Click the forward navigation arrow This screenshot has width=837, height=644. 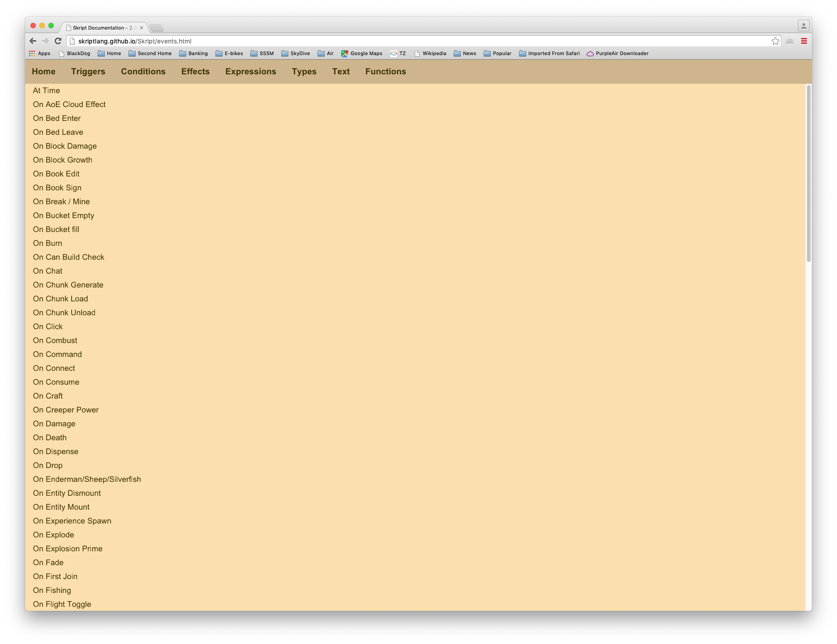tap(45, 41)
